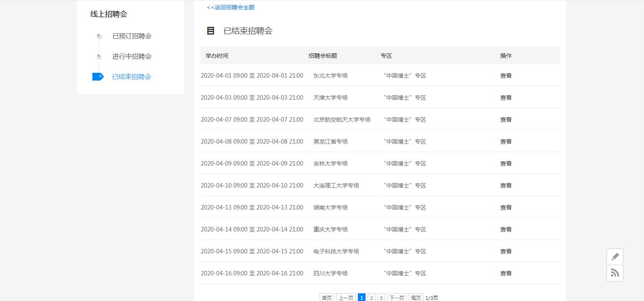Click the title 电子科技大学专场
This screenshot has width=644, height=301.
click(x=336, y=251)
